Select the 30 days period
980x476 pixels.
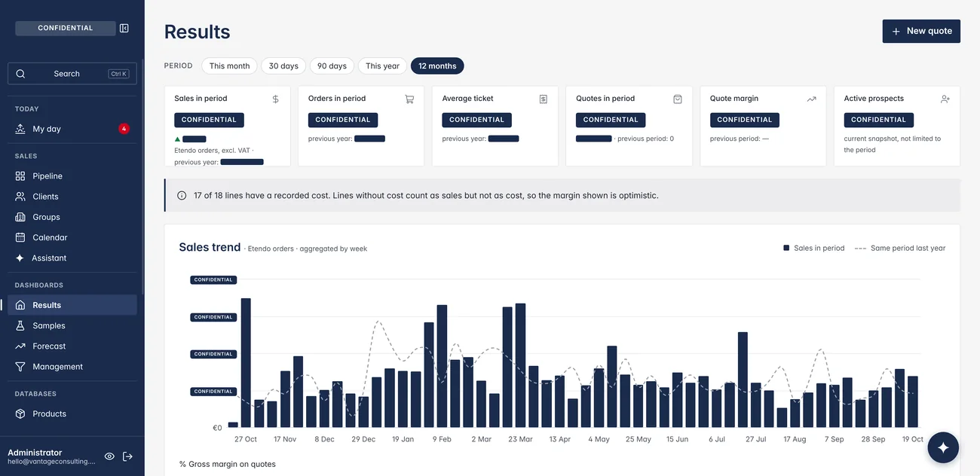283,66
